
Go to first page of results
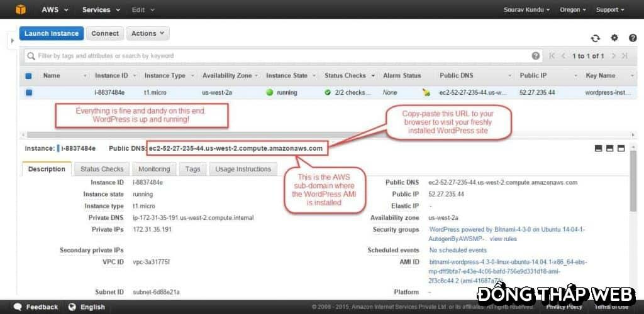pos(552,56)
